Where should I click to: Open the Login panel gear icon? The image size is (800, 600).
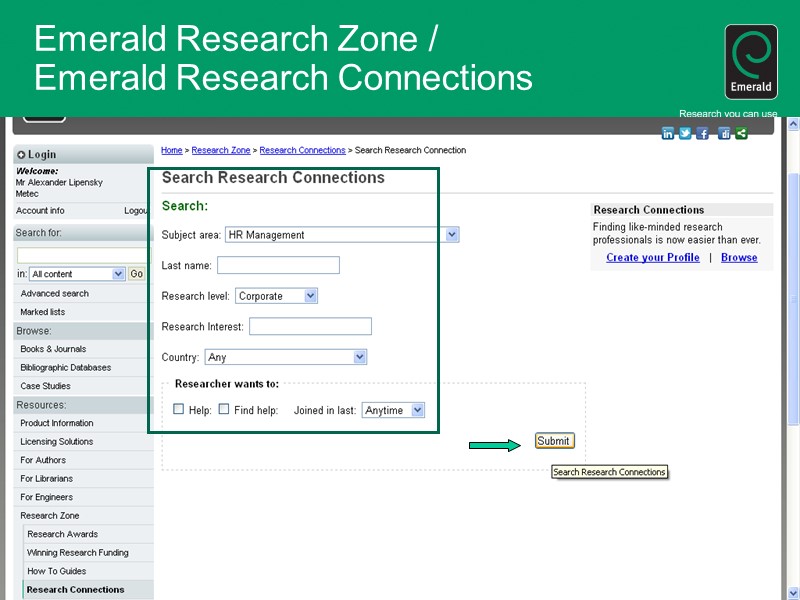click(22, 154)
